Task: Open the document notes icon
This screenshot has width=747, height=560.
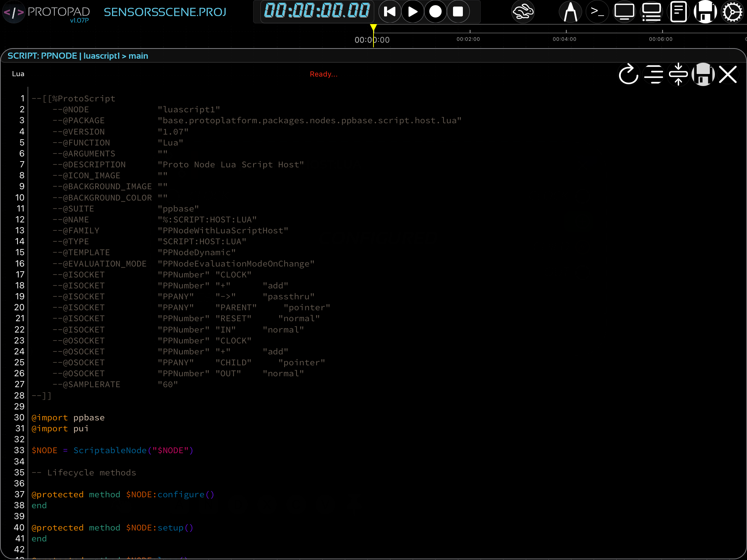Action: (x=678, y=12)
